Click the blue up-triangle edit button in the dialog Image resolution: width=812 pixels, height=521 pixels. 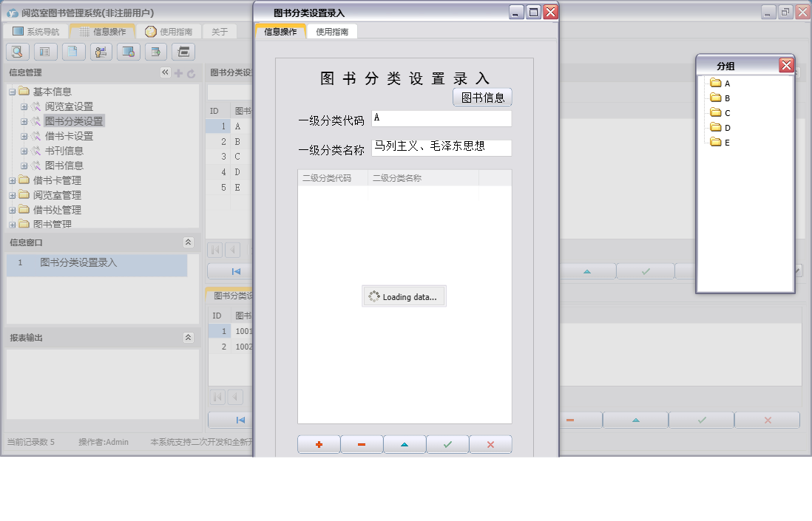pos(404,444)
